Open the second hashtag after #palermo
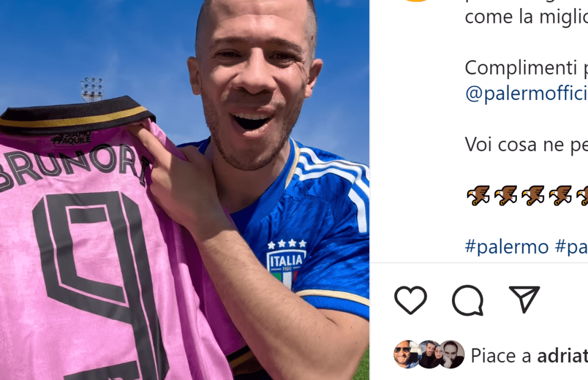This screenshot has width=588, height=380. point(571,247)
